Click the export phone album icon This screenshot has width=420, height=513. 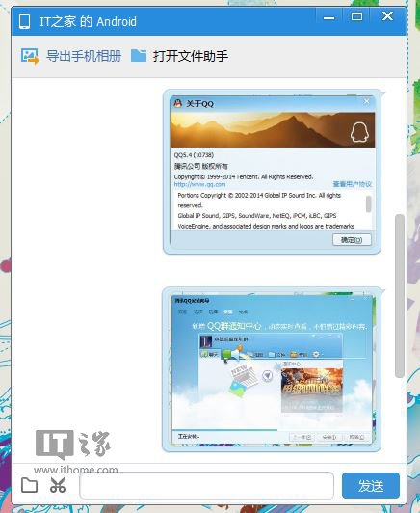click(30, 56)
